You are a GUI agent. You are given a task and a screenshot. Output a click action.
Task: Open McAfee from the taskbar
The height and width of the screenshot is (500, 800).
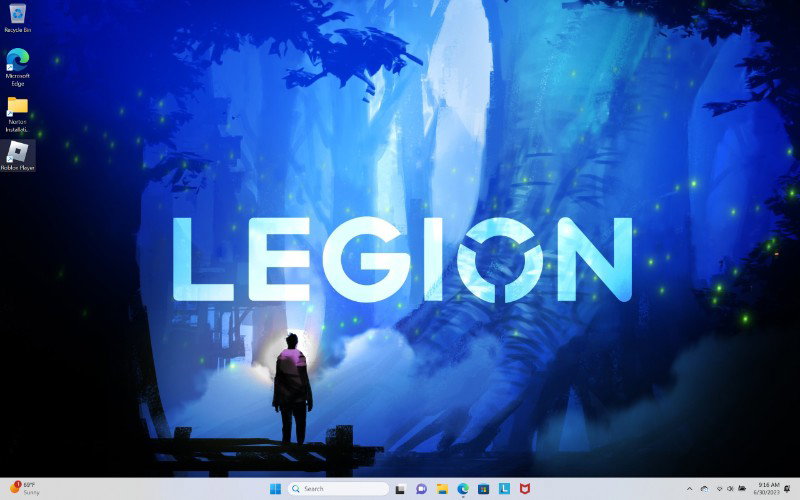click(524, 489)
